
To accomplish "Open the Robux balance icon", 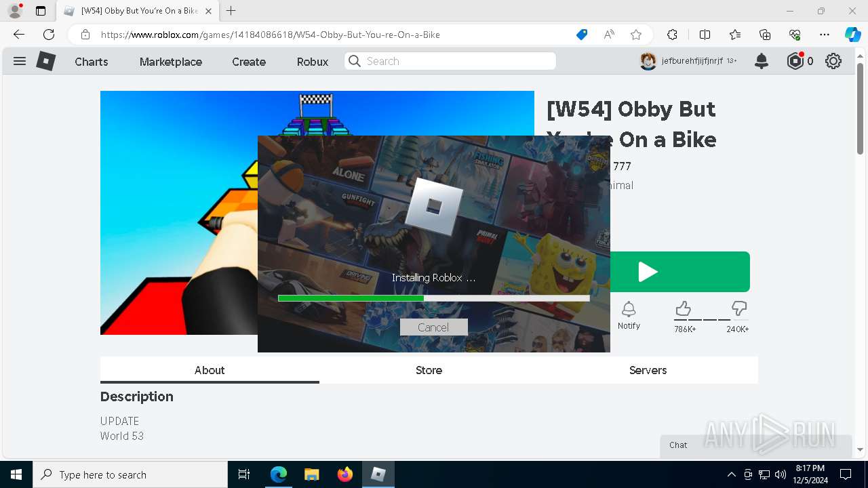I will 795,61.
